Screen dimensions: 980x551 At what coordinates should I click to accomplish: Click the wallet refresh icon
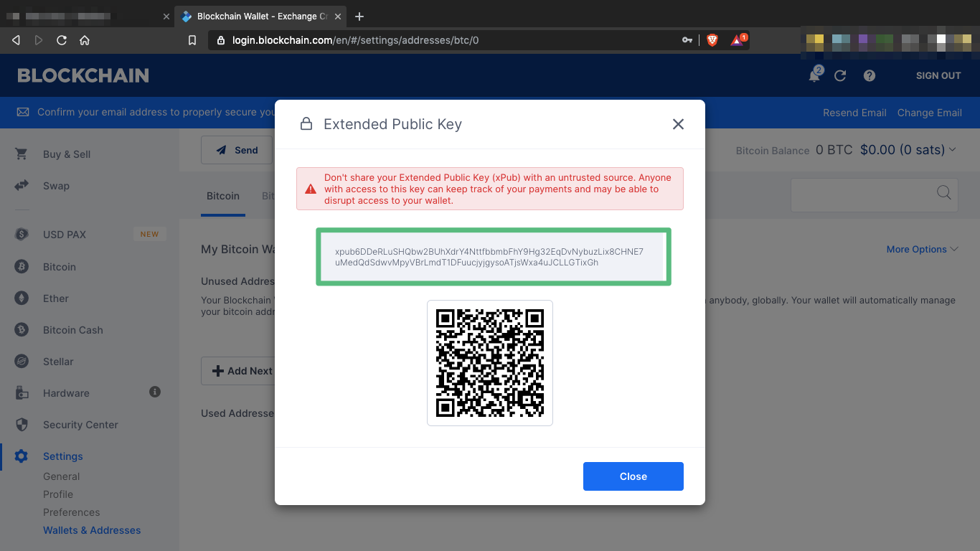tap(840, 75)
